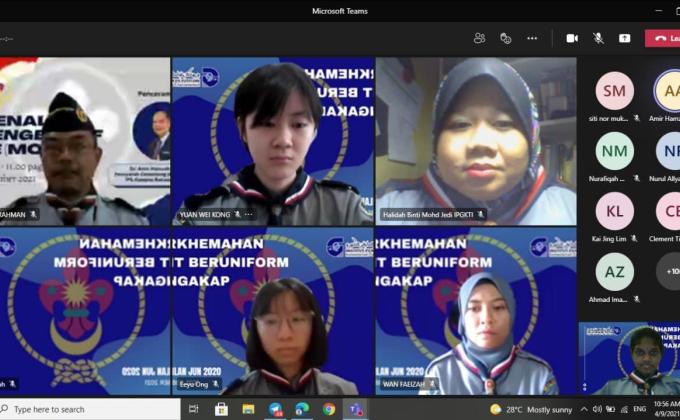
Task: Click the Windows search box
Action: pyautogui.click(x=90, y=409)
